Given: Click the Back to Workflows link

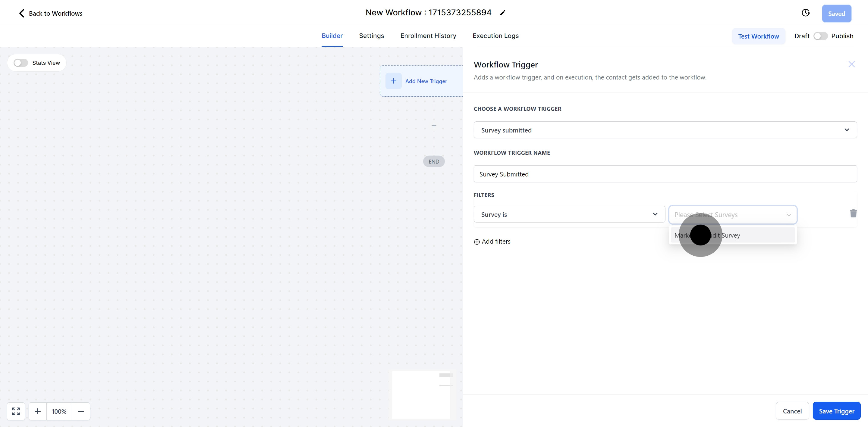Looking at the screenshot, I should (55, 14).
